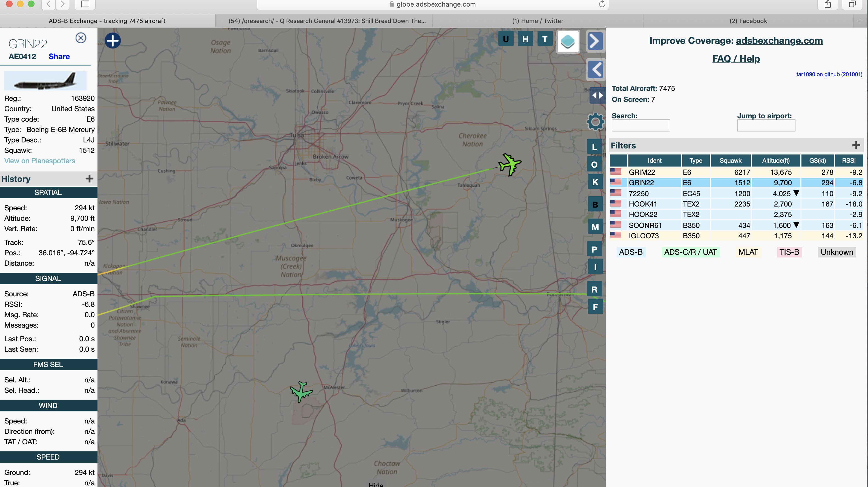This screenshot has height=487, width=868.
Task: Toggle the T map button
Action: pos(545,39)
